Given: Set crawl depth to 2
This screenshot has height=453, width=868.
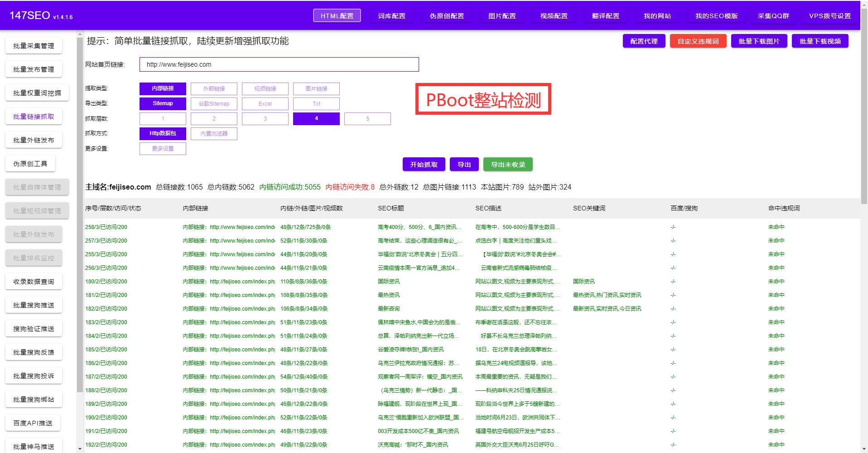Looking at the screenshot, I should point(214,118).
